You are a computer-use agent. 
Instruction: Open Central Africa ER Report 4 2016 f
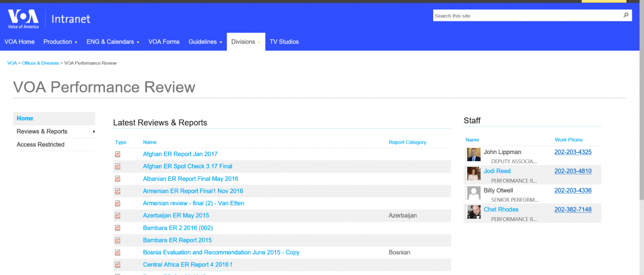click(x=188, y=265)
